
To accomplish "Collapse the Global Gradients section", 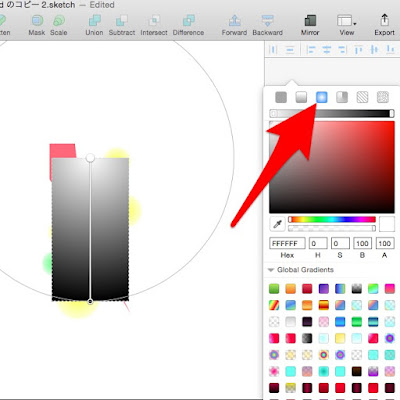I will [x=271, y=270].
